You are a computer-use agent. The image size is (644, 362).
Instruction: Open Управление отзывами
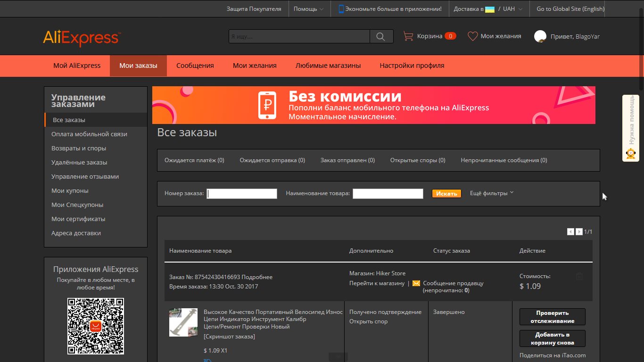pos(85,176)
